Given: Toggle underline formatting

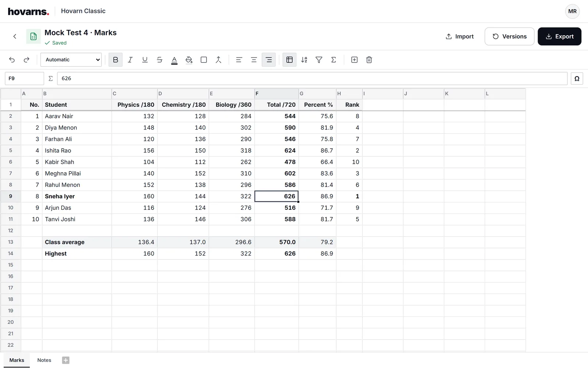Looking at the screenshot, I should pos(145,60).
